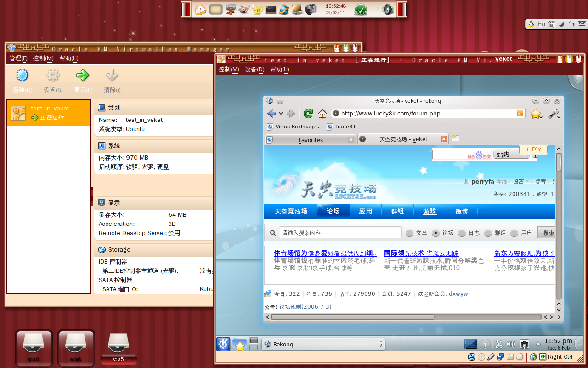The height and width of the screenshot is (368, 588).
Task: Open Rekonq's wrench tools menu
Action: point(554,114)
